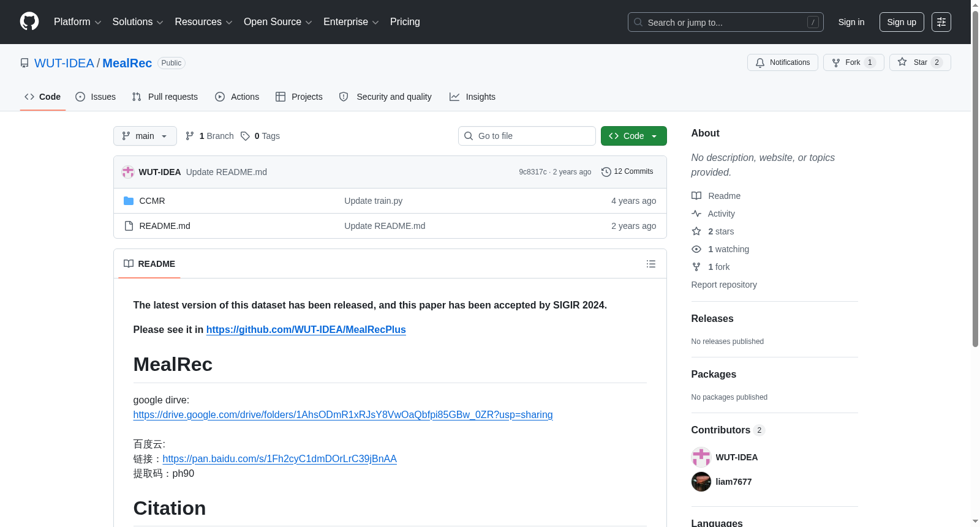Click the WUT-IDEA contributor avatar

(x=701, y=457)
